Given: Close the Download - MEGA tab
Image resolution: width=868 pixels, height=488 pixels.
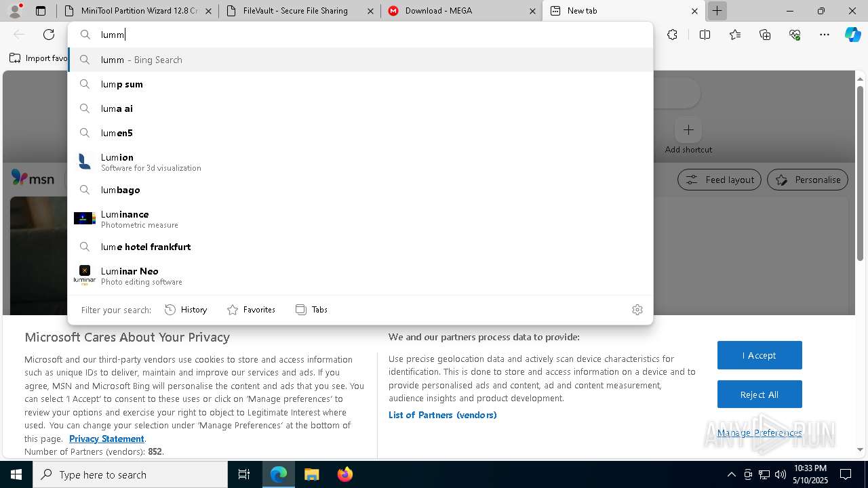Looking at the screenshot, I should 532,11.
